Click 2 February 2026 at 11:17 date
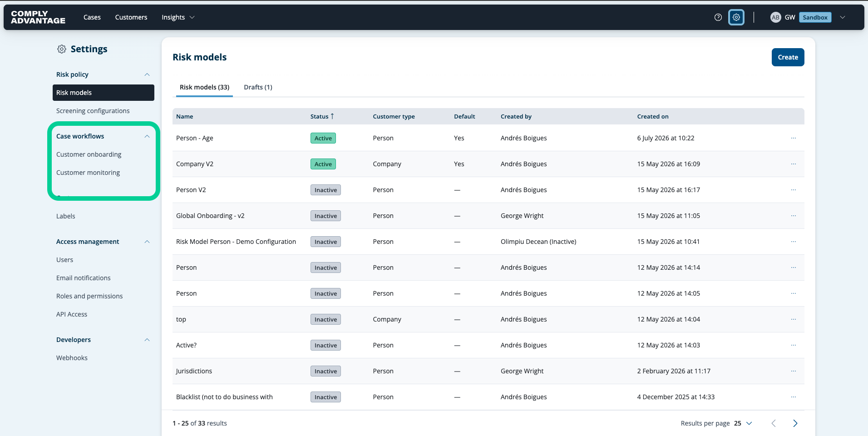The image size is (868, 436). tap(674, 371)
